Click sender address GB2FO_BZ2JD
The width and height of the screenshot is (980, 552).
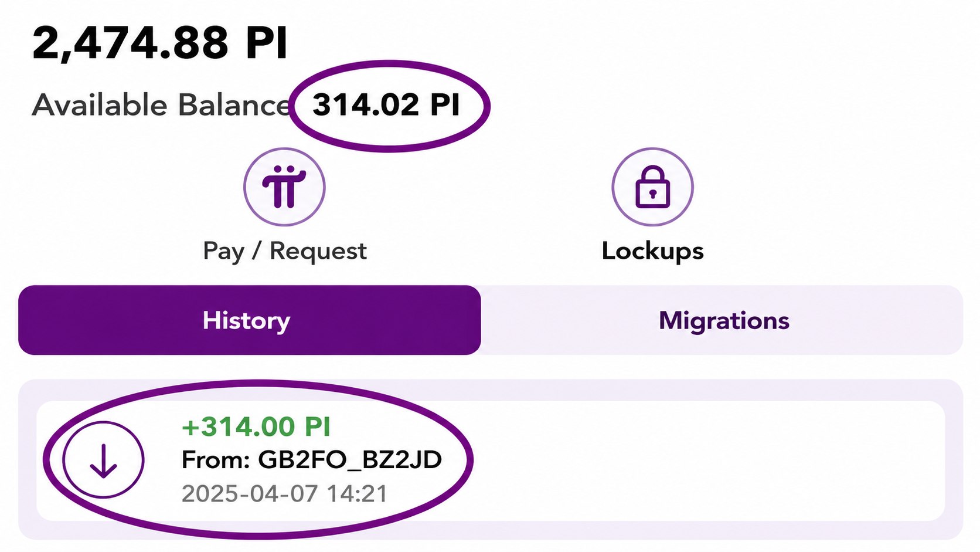[350, 460]
